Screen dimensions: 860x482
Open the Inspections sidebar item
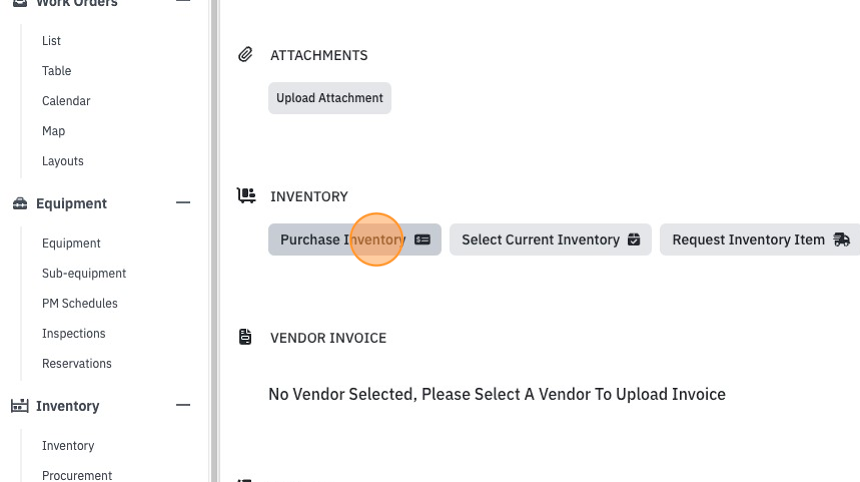[x=73, y=333]
